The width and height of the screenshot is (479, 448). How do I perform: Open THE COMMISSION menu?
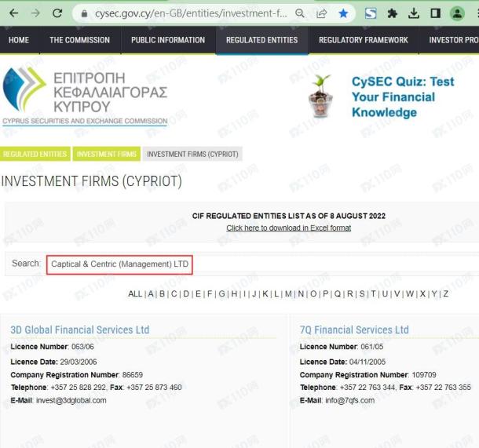(80, 40)
